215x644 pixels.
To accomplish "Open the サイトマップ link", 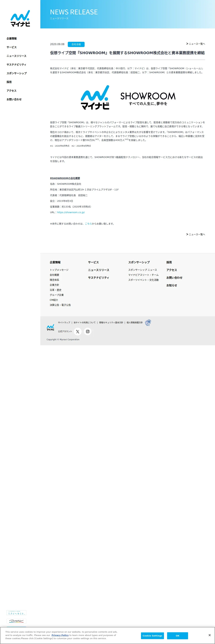I will [64, 323].
